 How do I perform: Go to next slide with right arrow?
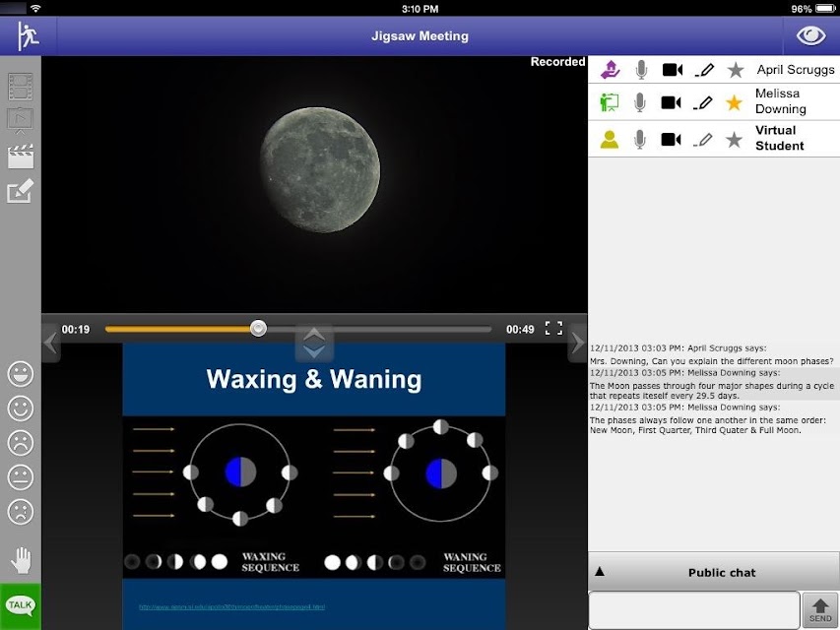tap(577, 343)
